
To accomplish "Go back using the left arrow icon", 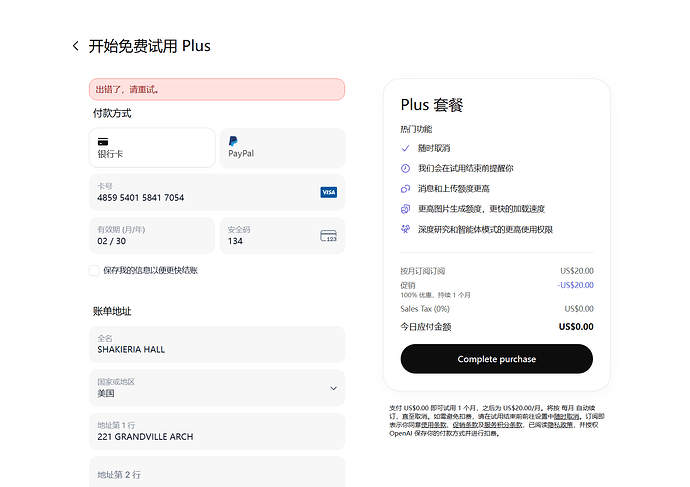I will (x=76, y=46).
